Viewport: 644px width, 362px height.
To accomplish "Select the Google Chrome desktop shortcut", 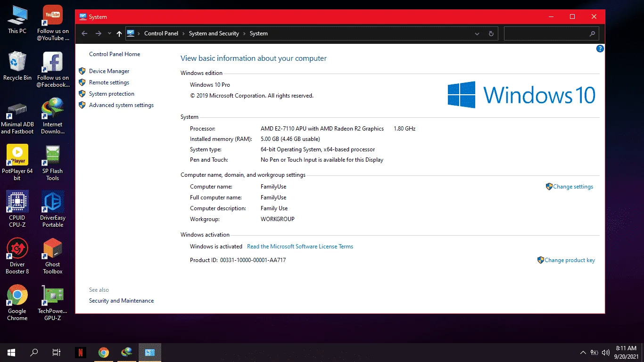I will tap(17, 303).
